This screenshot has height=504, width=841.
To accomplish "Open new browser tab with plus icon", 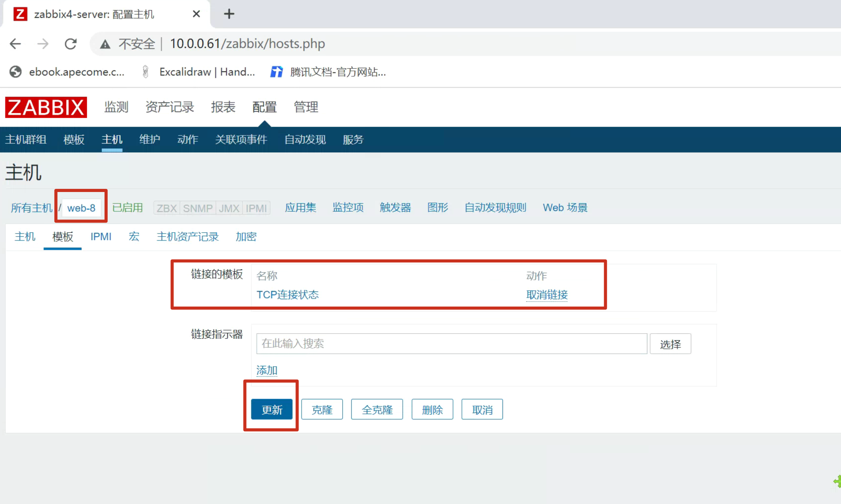I will tap(229, 14).
